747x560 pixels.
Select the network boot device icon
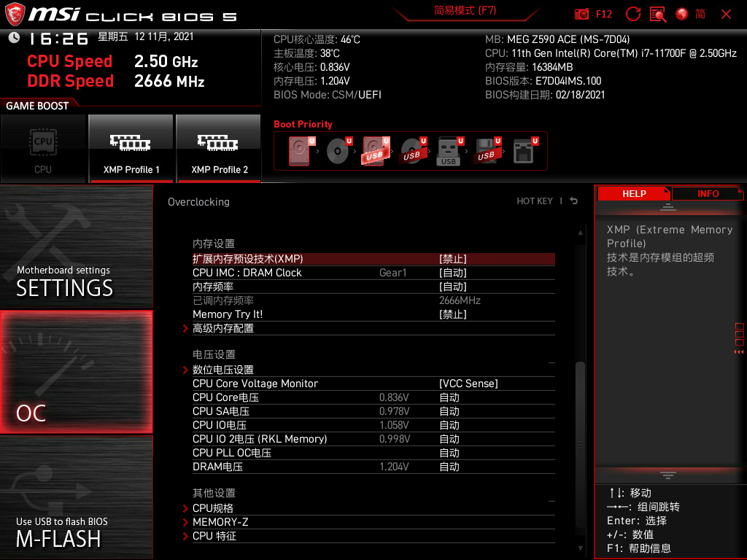point(523,152)
